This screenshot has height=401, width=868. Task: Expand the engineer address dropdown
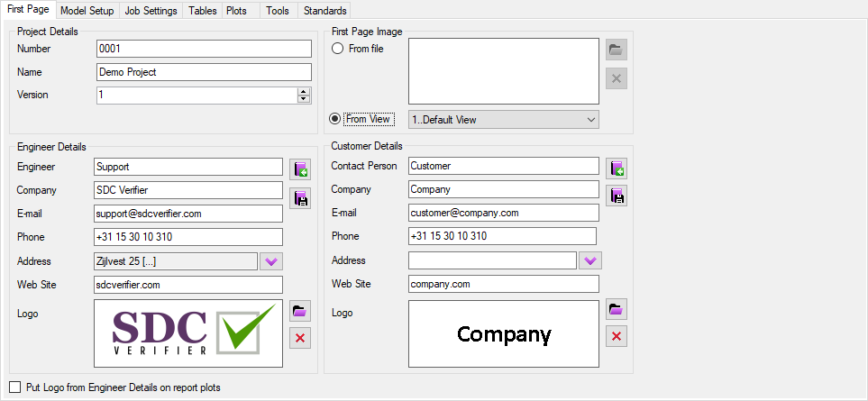[271, 261]
